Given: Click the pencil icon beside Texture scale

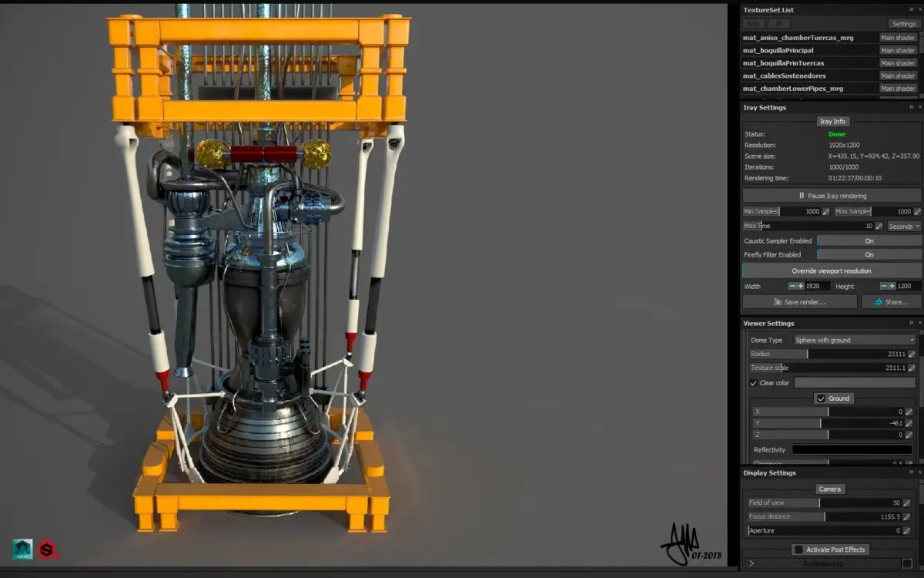Looking at the screenshot, I should click(912, 368).
